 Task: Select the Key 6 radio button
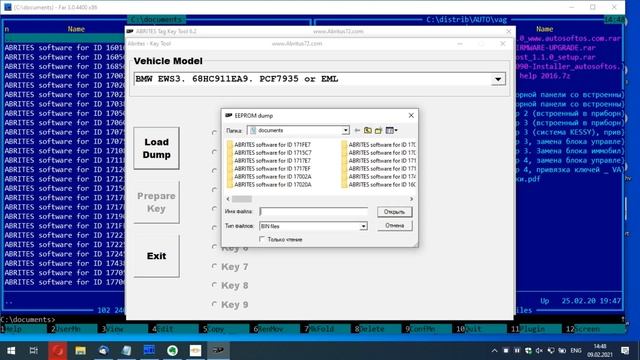click(x=214, y=247)
